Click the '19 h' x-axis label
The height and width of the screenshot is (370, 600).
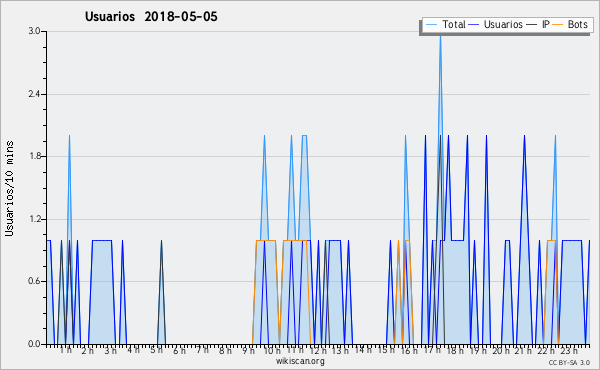coord(478,351)
